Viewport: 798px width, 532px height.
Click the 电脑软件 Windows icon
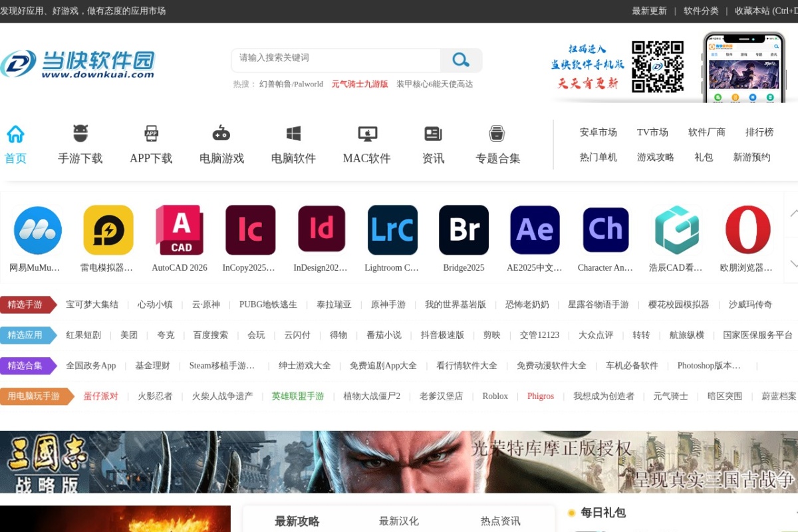pyautogui.click(x=293, y=134)
